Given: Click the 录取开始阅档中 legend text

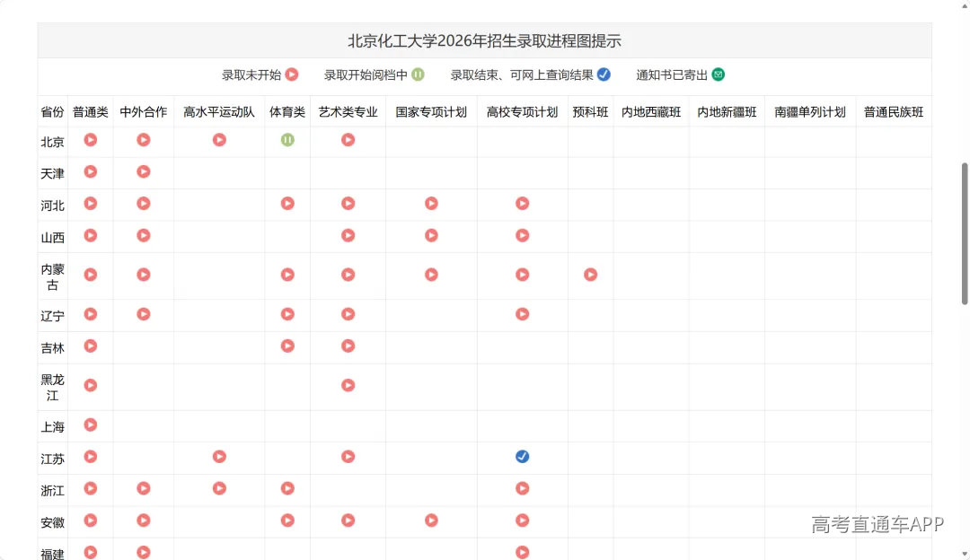Looking at the screenshot, I should pyautogui.click(x=366, y=75).
